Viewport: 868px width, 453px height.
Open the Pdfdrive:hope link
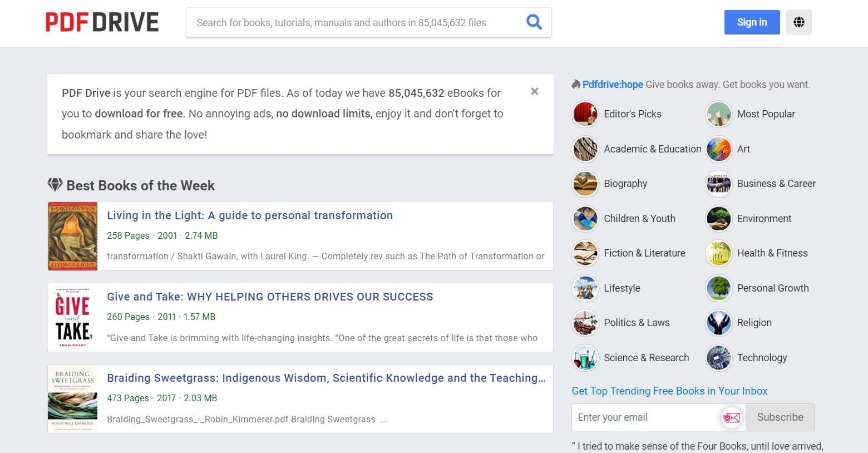pos(612,84)
